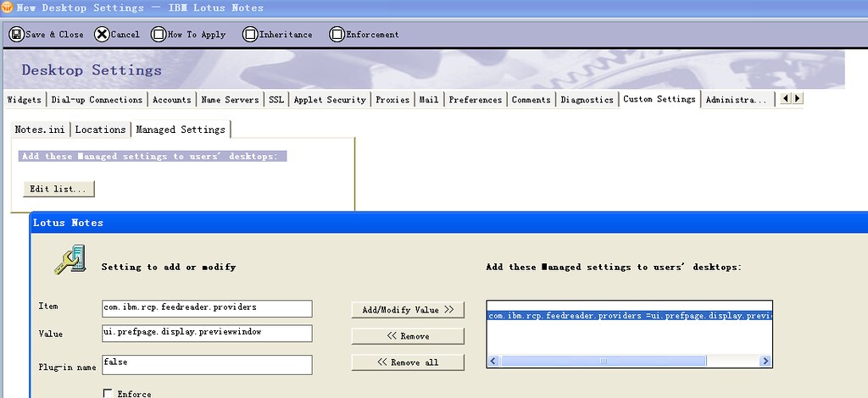The image size is (868, 398).
Task: Click the Save & Close toolbar icon
Action: pos(15,35)
